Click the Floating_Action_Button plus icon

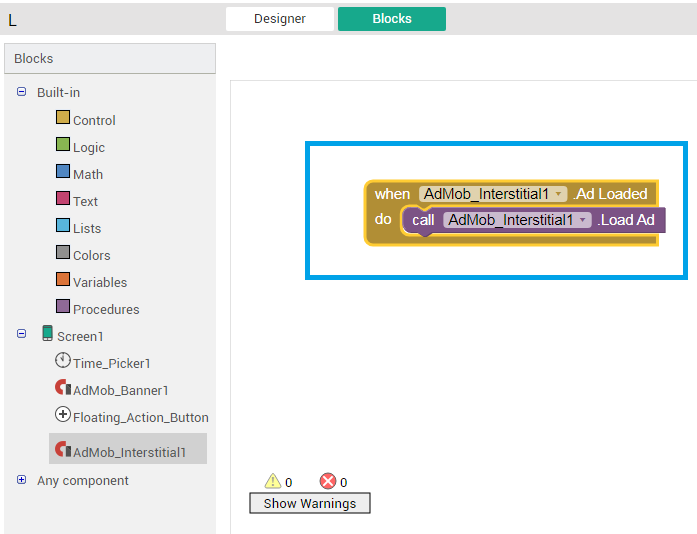63,414
